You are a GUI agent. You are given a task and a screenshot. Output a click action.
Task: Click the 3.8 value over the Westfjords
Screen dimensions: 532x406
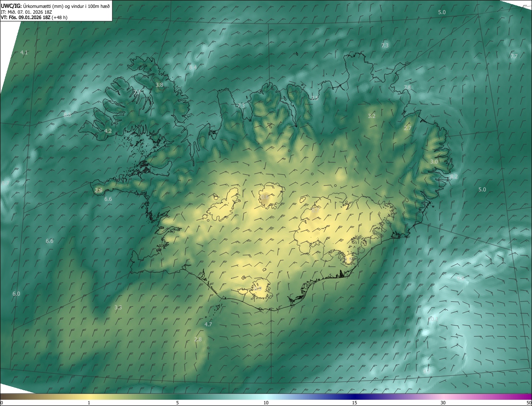(x=159, y=85)
